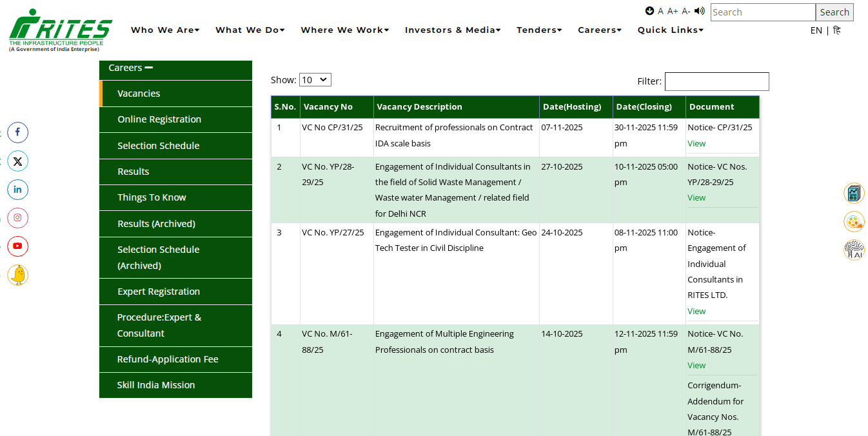The height and width of the screenshot is (436, 868).
Task: View the Notice for VC No CP/31/25
Action: [x=696, y=143]
